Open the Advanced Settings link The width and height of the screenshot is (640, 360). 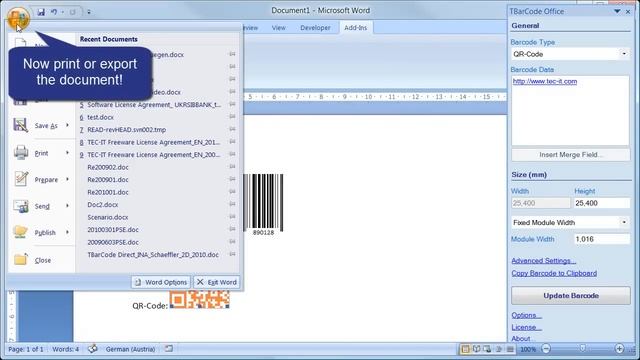[544, 260]
